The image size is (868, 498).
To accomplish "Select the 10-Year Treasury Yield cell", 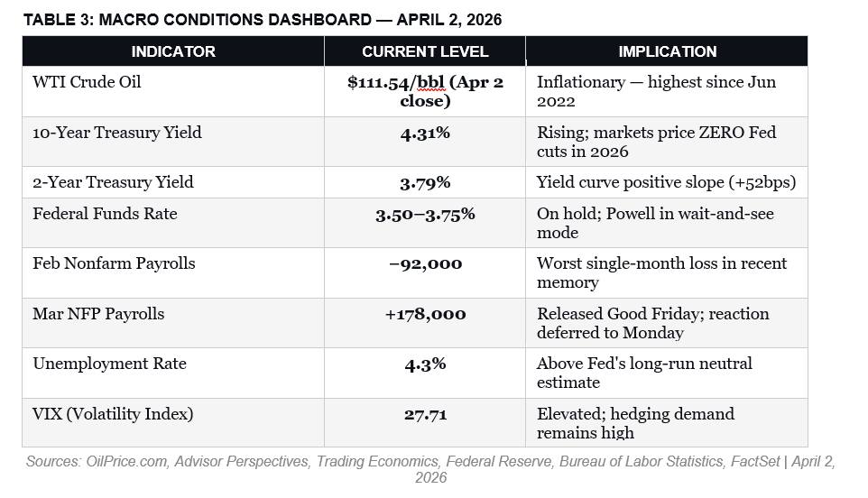I will (117, 133).
